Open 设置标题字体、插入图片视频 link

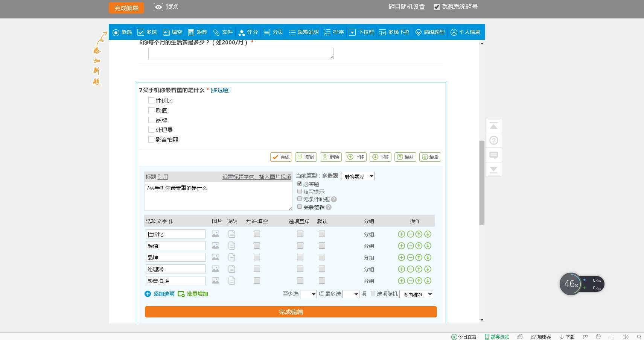pyautogui.click(x=256, y=177)
